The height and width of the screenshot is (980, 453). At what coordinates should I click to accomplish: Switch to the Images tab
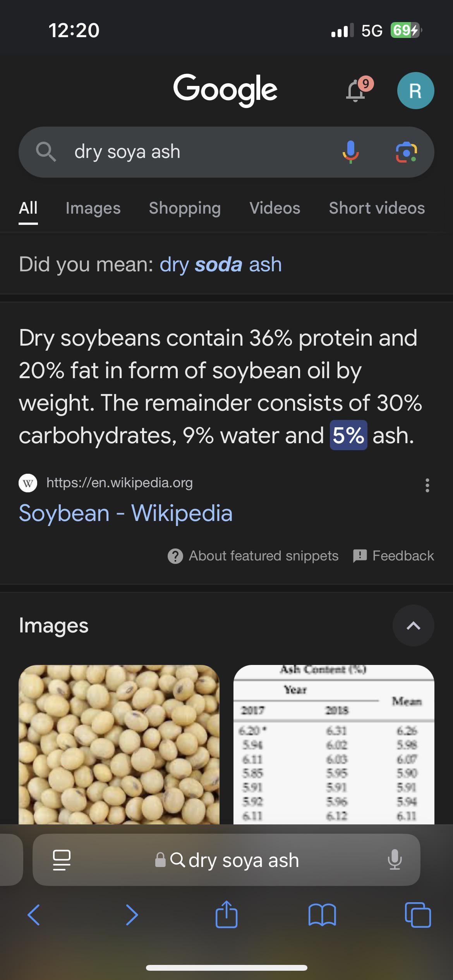coord(93,208)
